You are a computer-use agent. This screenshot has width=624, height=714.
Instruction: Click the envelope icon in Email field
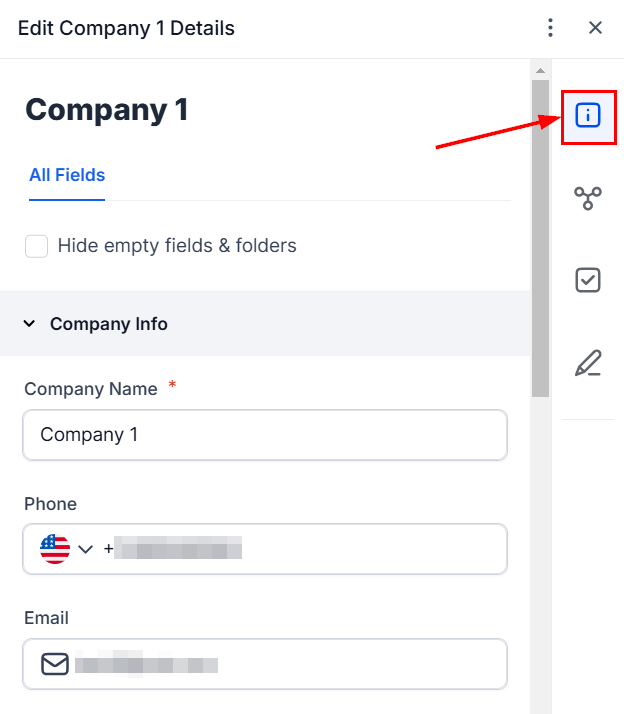[55, 663]
